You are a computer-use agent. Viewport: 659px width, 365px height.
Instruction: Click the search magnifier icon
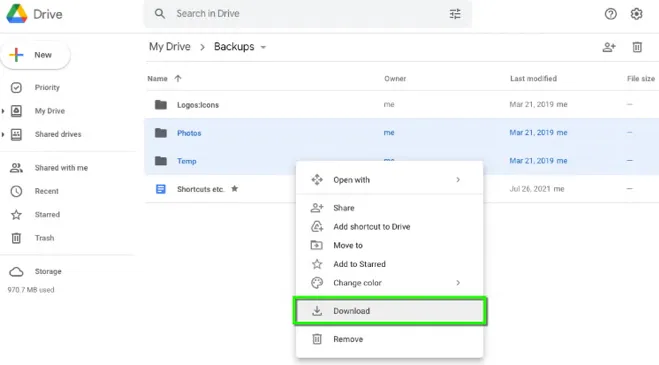pos(160,14)
